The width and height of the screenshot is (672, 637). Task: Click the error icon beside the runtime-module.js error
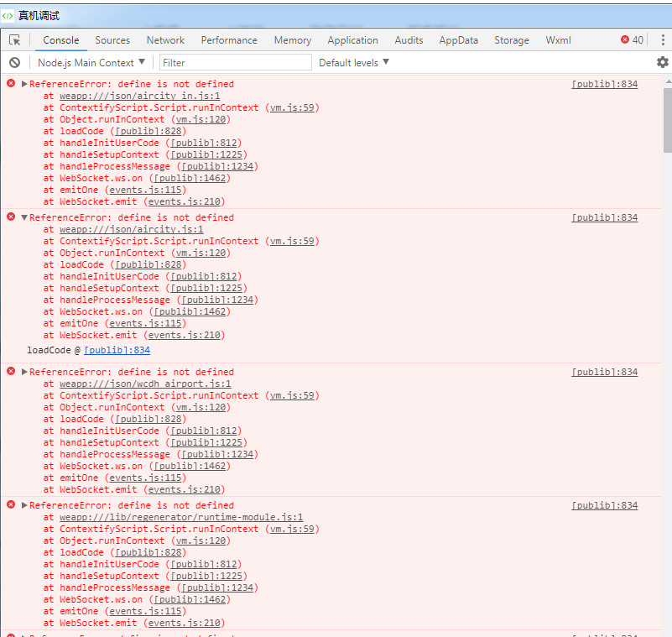(11, 504)
